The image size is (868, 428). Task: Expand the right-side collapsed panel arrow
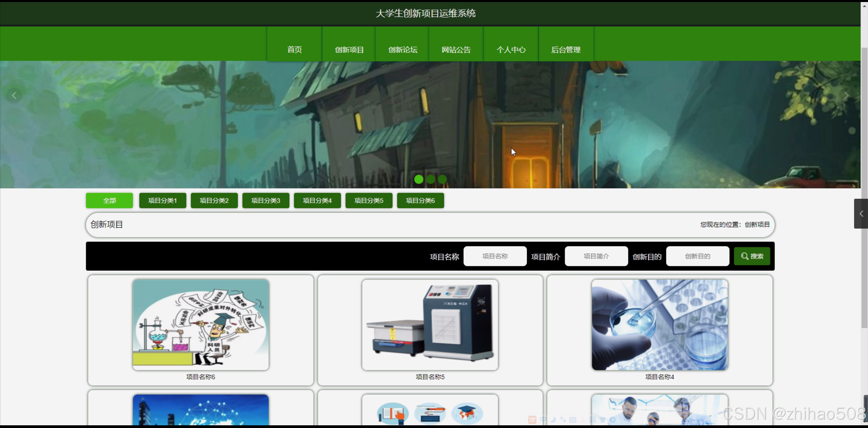(x=861, y=214)
